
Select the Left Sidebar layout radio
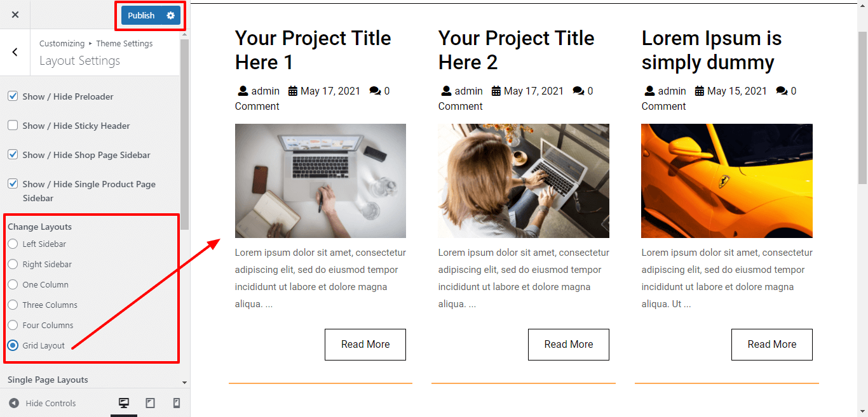pyautogui.click(x=13, y=244)
